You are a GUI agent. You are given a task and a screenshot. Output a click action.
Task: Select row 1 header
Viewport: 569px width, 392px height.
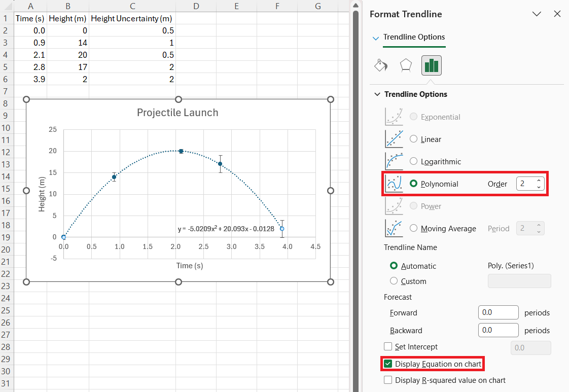tap(6, 18)
